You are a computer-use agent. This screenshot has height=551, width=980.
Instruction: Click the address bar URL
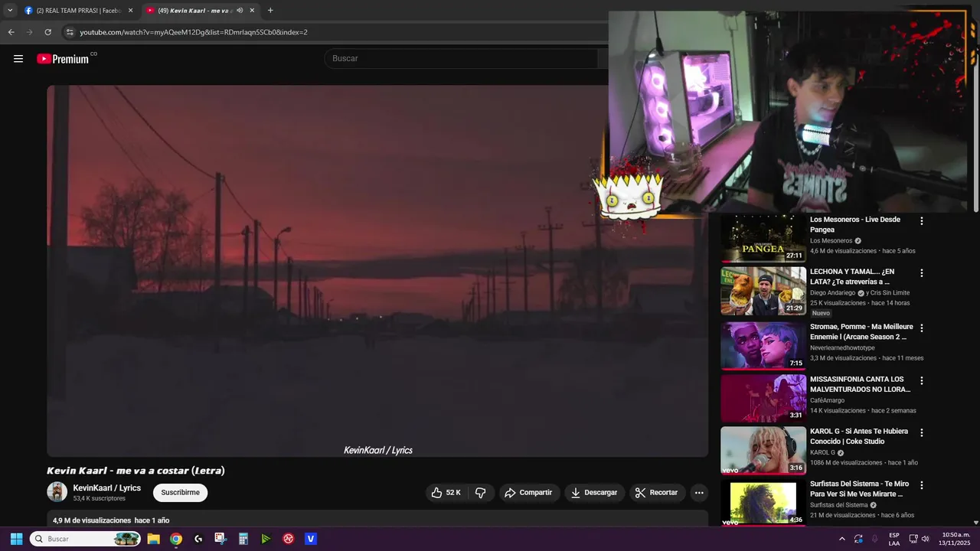[x=194, y=32]
